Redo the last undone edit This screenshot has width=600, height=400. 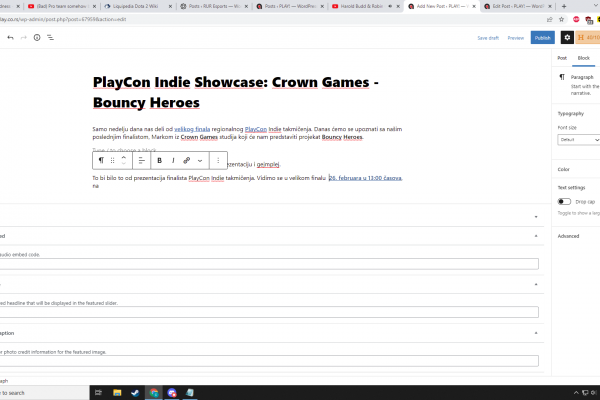[x=24, y=38]
